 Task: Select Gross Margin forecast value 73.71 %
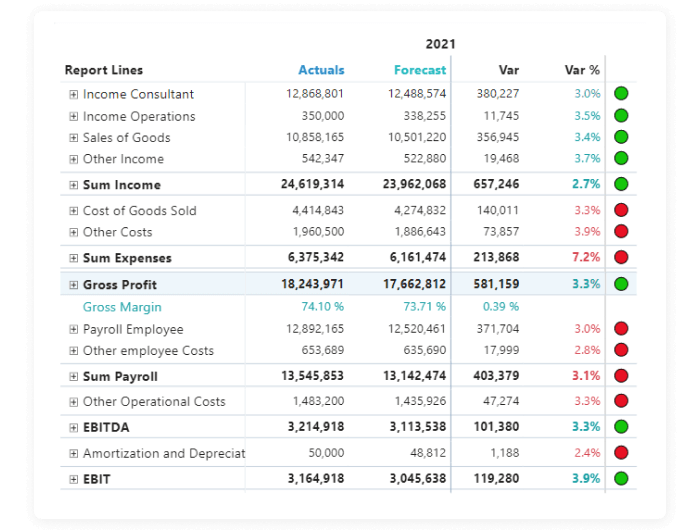[x=425, y=307]
